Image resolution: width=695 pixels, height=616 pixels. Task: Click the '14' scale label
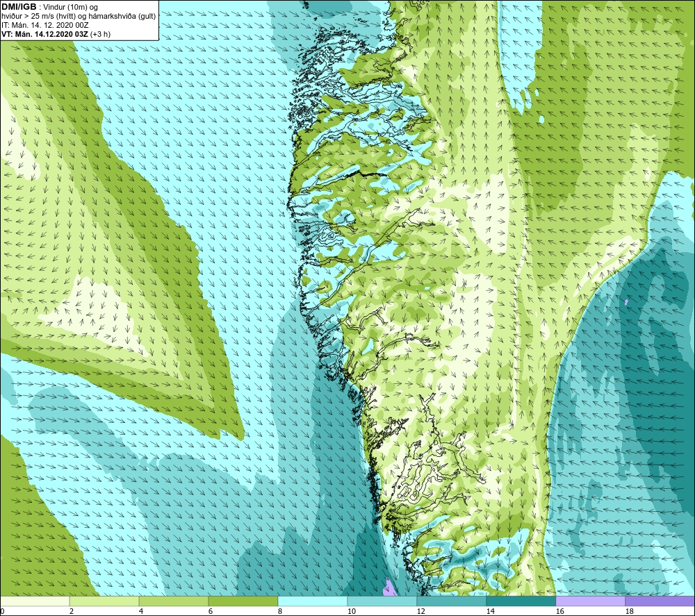pos(491,611)
